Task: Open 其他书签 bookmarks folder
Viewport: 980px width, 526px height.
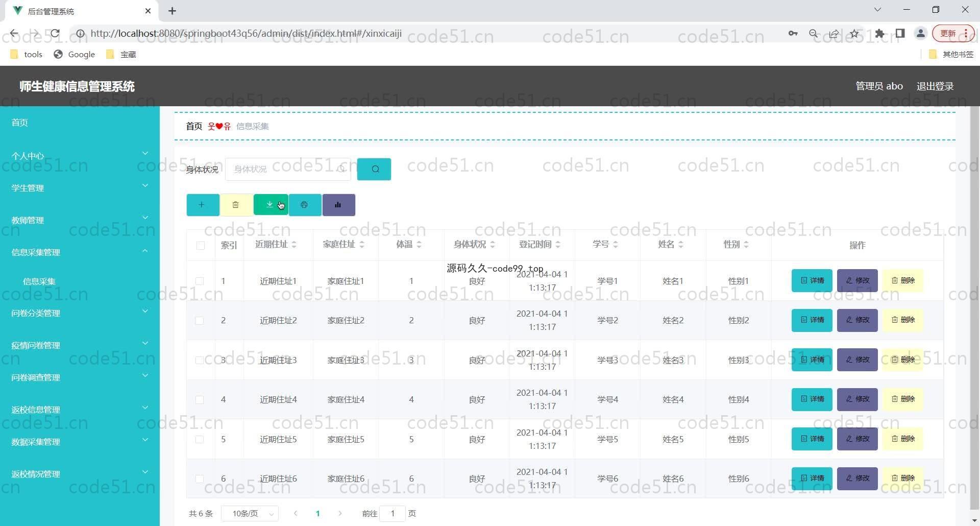Action: point(951,54)
